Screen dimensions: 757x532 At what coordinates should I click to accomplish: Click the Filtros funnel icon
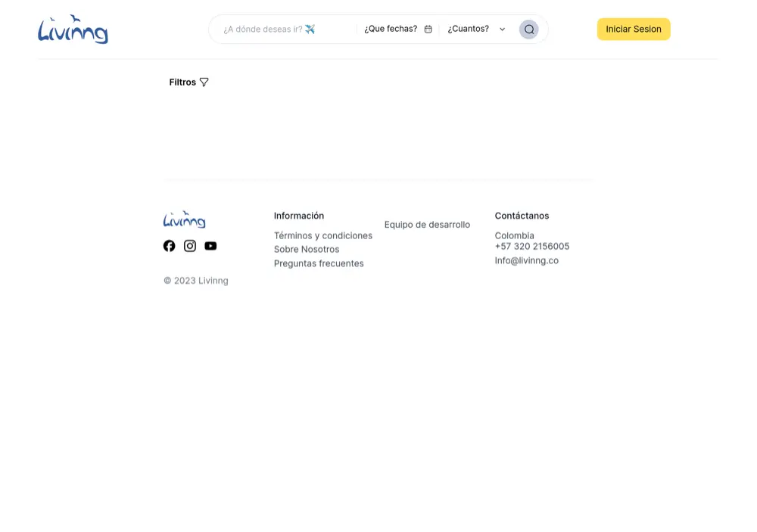click(x=204, y=82)
